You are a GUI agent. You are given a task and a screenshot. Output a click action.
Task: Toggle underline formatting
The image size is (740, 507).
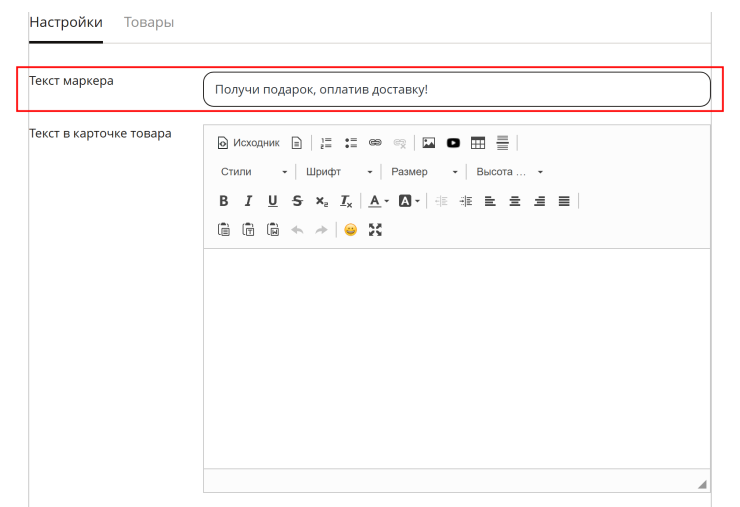pos(273,201)
